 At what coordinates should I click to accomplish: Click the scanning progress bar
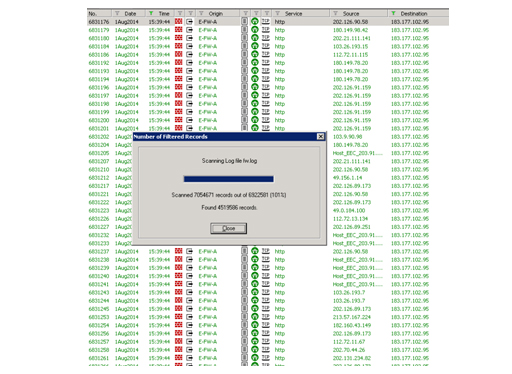click(229, 179)
